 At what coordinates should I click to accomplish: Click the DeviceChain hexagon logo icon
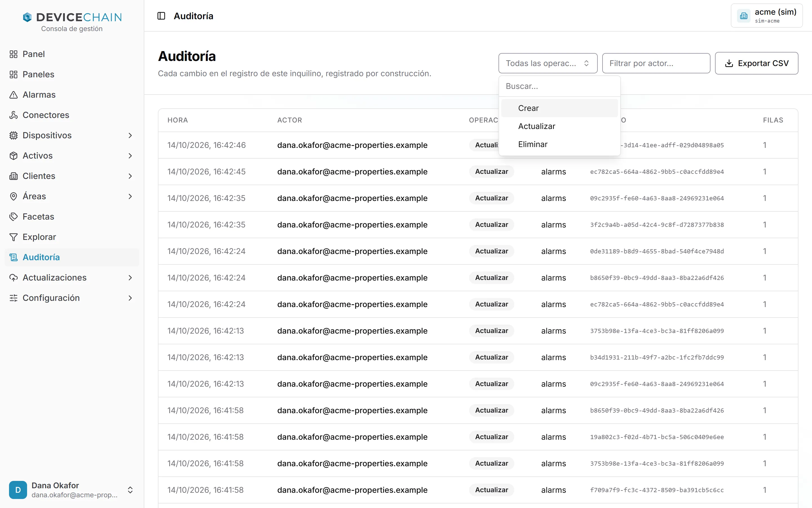tap(27, 17)
